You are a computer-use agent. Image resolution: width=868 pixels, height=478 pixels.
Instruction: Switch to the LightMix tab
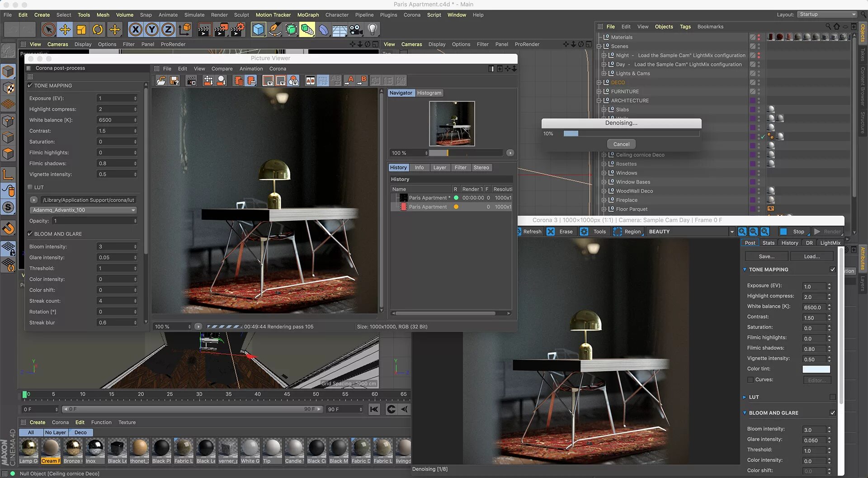830,243
